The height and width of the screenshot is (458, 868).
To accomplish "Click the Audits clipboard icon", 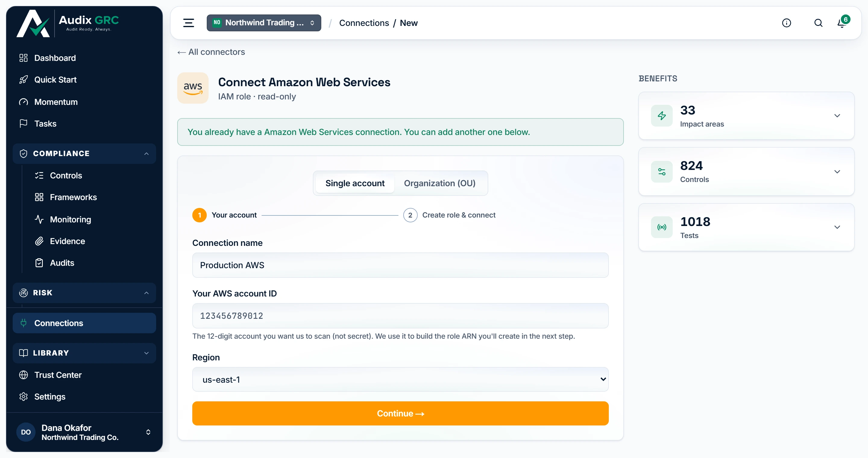I will [39, 263].
